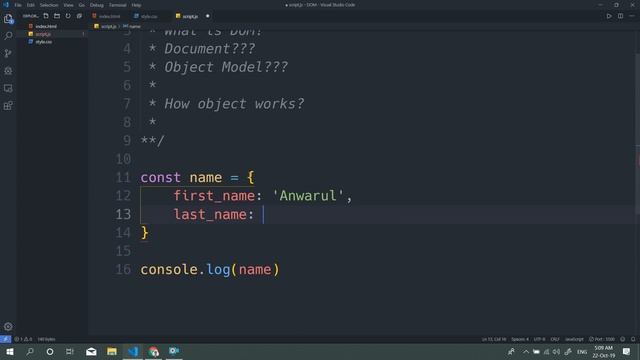Viewport: 640px width, 360px height.
Task: Refresh the Explorer file tree
Action: coord(68,16)
